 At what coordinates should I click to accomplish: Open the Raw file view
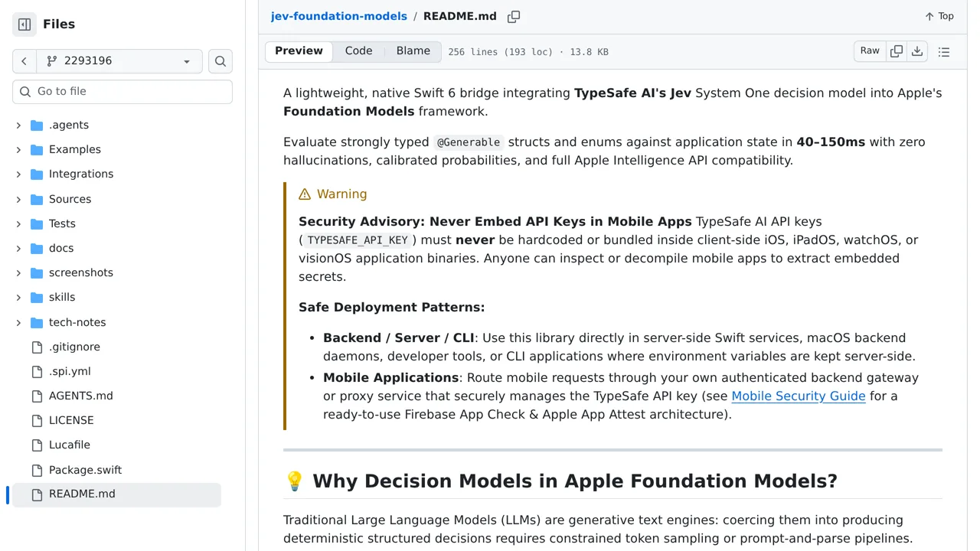click(x=870, y=51)
